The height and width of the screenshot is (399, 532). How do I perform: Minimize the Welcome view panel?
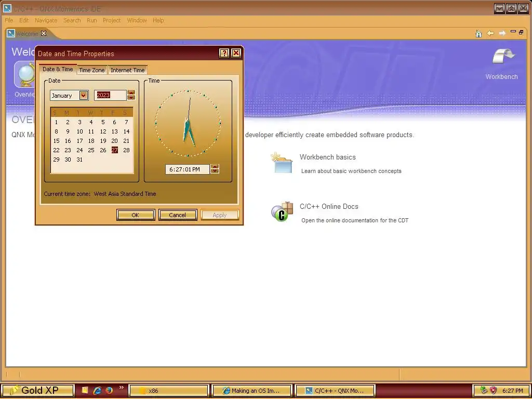[x=513, y=32]
